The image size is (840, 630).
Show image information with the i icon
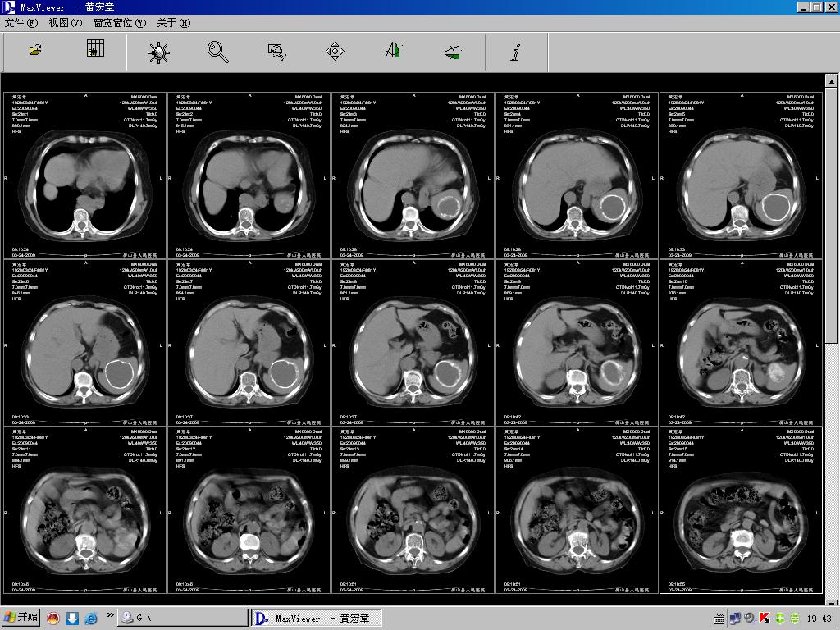[515, 52]
